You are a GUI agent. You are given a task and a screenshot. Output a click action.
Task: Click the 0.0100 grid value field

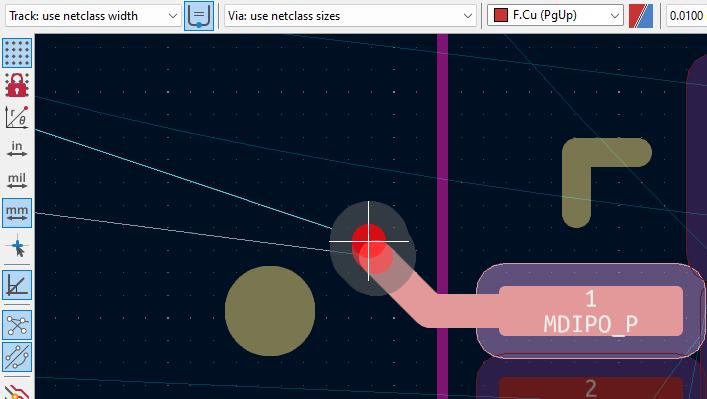tap(686, 16)
